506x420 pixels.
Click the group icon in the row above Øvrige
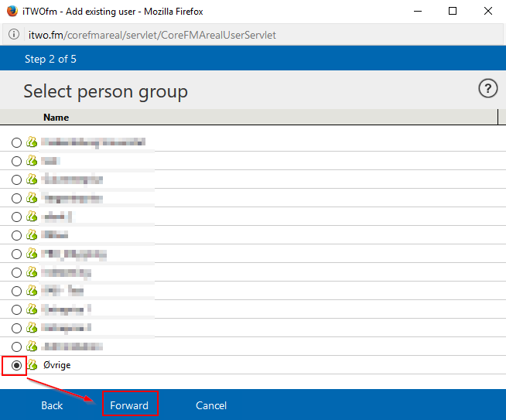[x=32, y=347]
